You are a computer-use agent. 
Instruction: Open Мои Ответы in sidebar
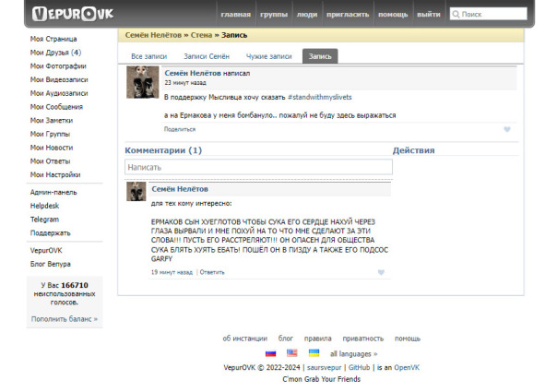[50, 161]
